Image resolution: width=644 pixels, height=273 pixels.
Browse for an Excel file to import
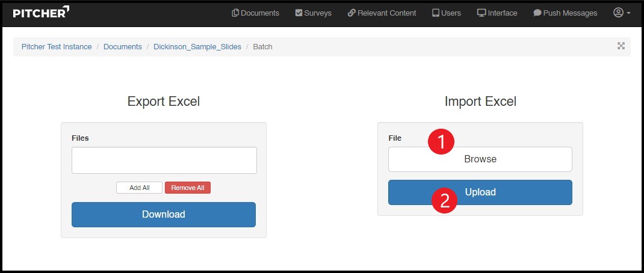click(480, 159)
